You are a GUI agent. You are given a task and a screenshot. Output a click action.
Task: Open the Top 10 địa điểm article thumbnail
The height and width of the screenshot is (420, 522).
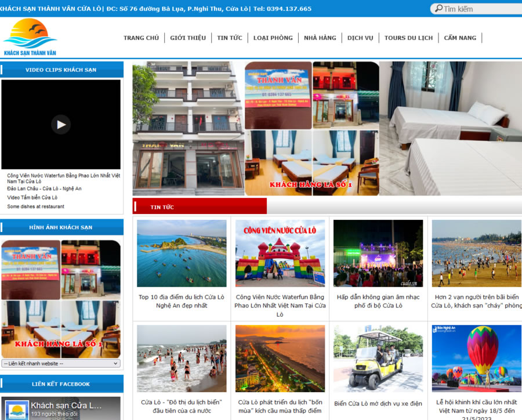(182, 253)
